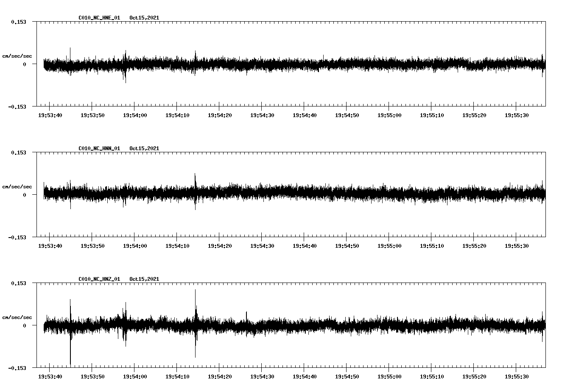
Task: Click 19:54:00 time label on HNE plot
Action: (x=134, y=115)
